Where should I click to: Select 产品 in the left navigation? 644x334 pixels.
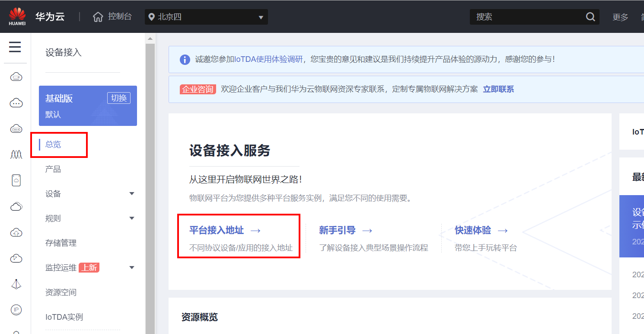click(53, 169)
